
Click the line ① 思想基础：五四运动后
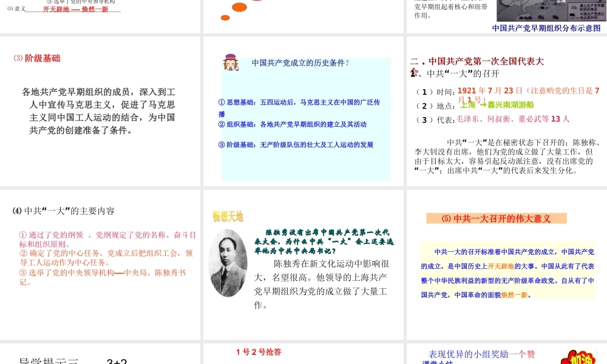pos(299,108)
